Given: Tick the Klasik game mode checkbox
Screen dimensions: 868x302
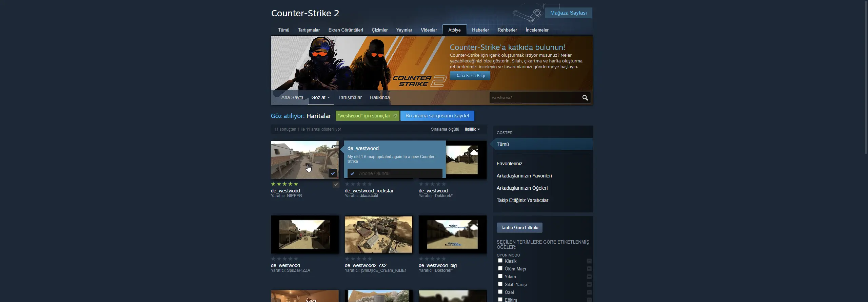Looking at the screenshot, I should tap(500, 261).
